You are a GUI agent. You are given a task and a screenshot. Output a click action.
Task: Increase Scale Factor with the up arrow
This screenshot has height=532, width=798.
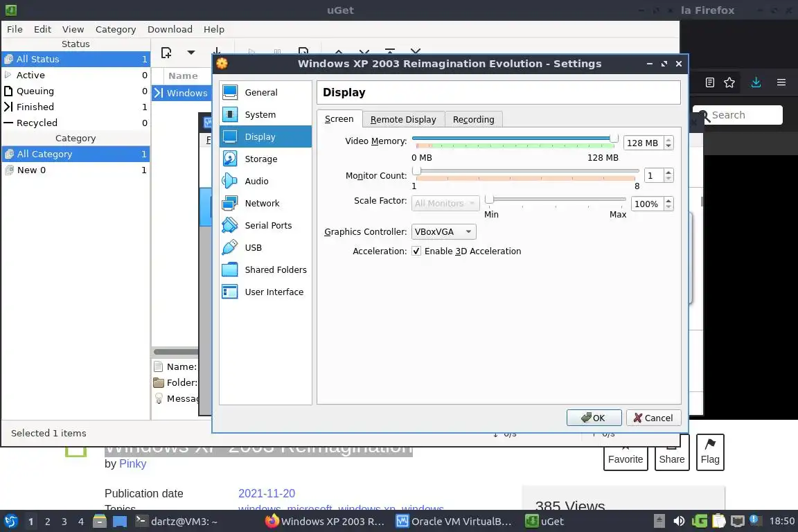tap(668, 201)
